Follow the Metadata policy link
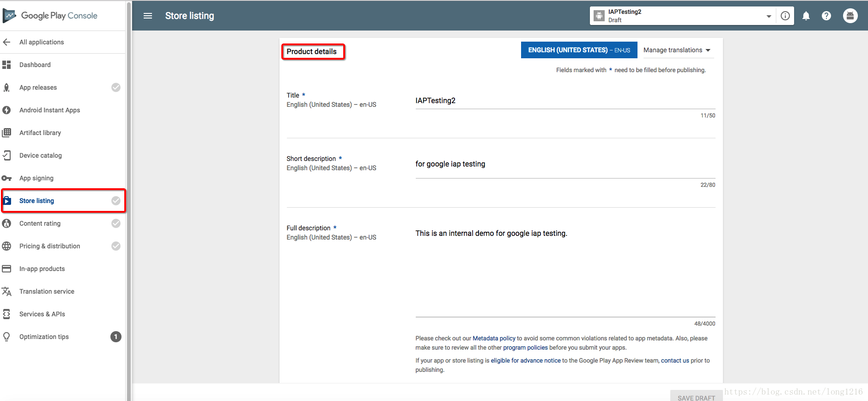Screen dimensions: 868x401 click(x=494, y=339)
